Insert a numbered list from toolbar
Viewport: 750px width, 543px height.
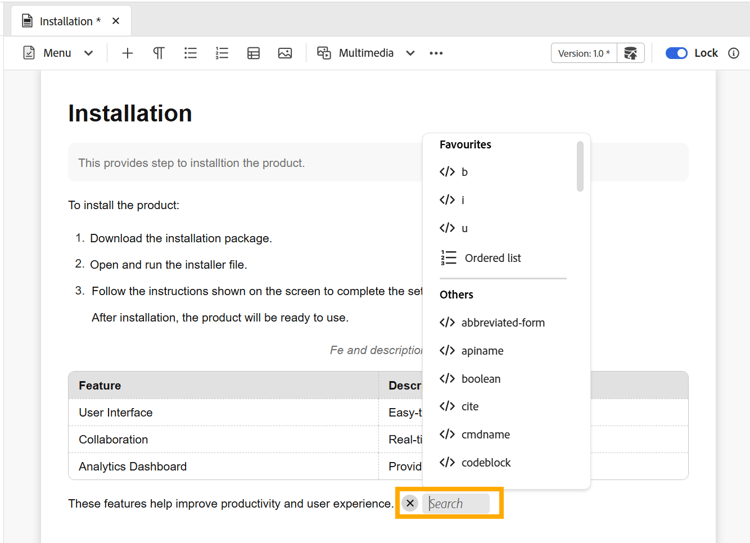(222, 53)
